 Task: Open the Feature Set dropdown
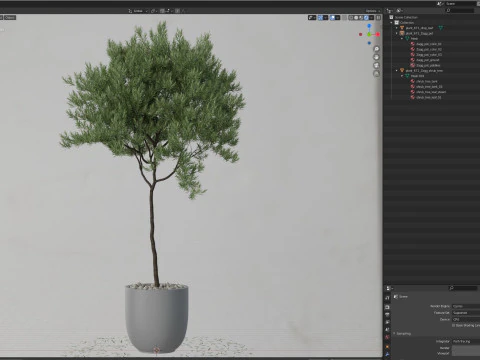466,313
